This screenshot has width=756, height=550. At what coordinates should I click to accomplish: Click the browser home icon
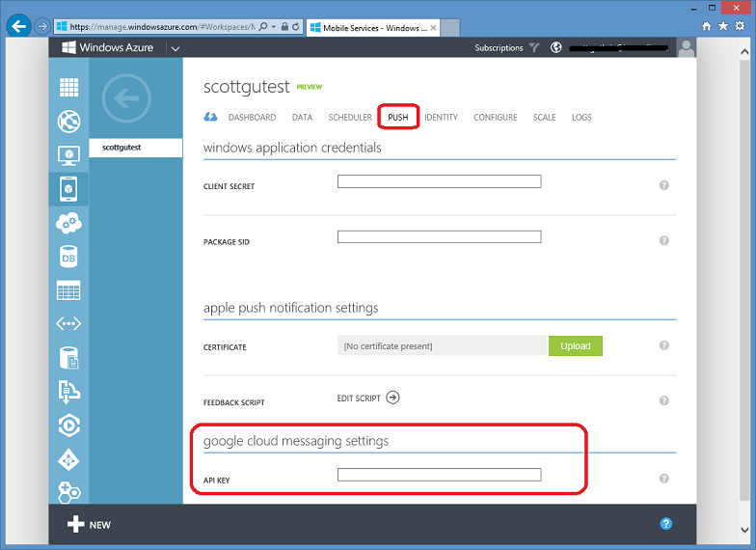point(706,26)
